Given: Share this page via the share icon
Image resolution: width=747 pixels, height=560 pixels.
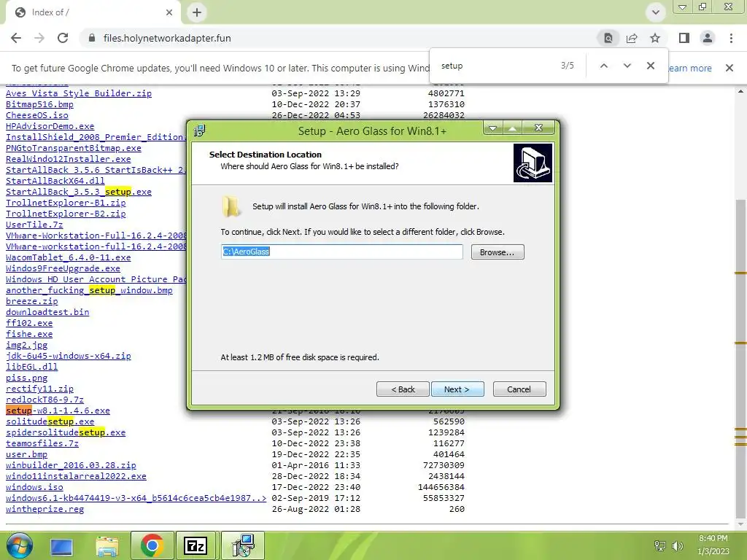Looking at the screenshot, I should (632, 38).
